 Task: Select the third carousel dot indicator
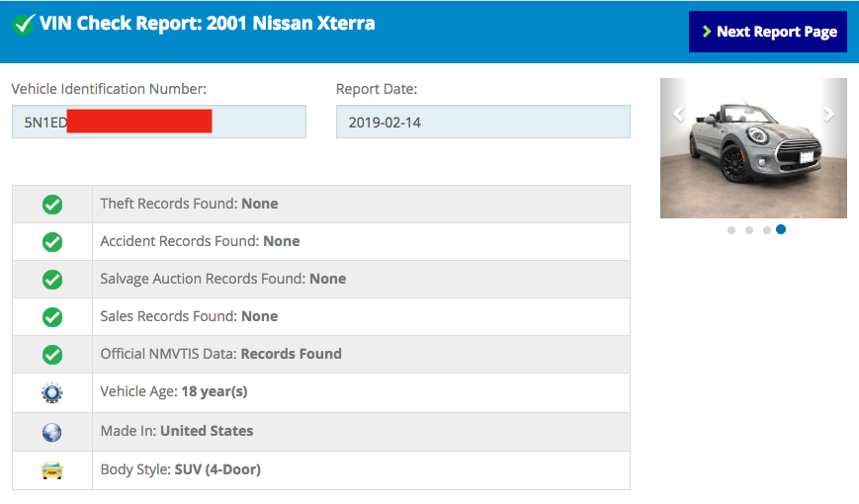point(767,230)
